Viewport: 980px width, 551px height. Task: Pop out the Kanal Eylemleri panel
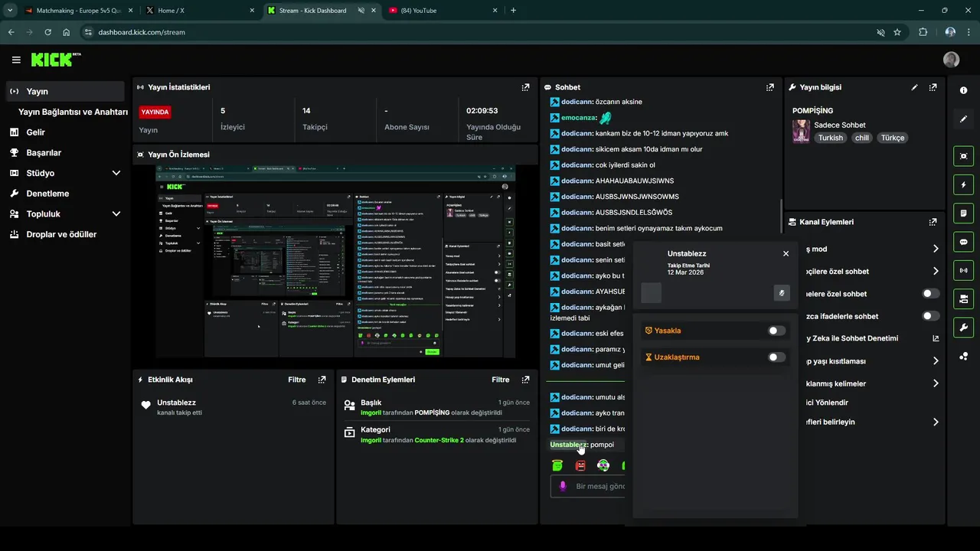point(933,222)
